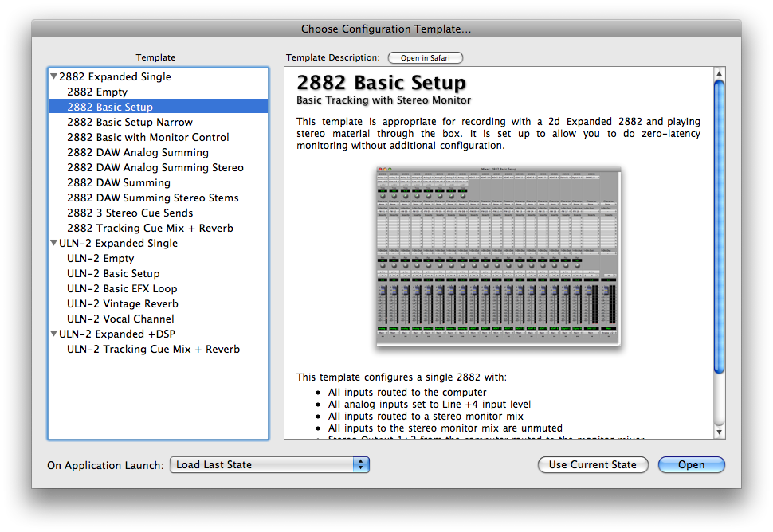Choose 2882 DAW Summing Stereo Stems
The width and height of the screenshot is (773, 532).
(159, 198)
